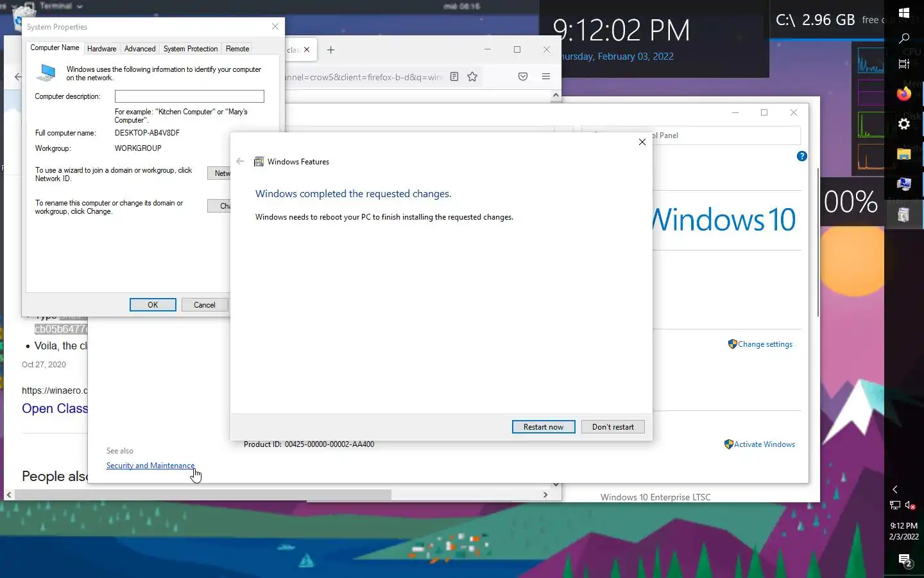The image size is (924, 578).
Task: Switch to System Properties taskbar icon
Action: click(x=904, y=184)
